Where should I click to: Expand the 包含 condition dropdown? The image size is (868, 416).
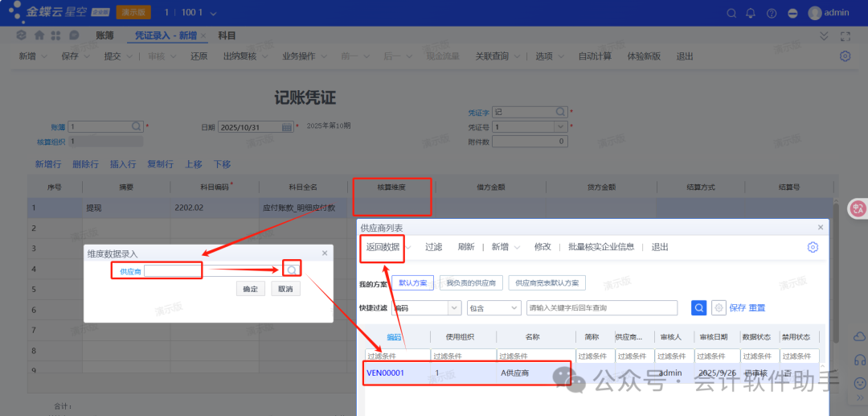coord(514,307)
